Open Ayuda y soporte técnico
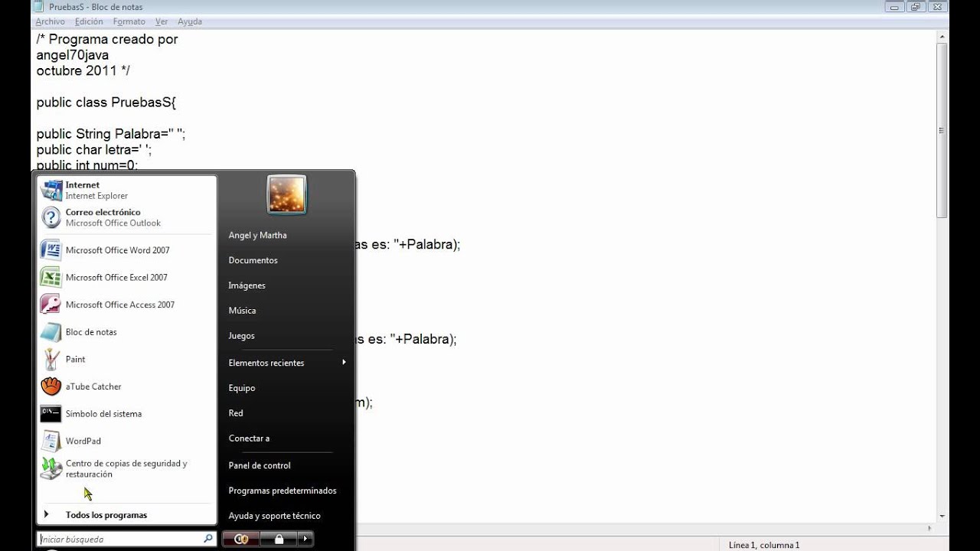The width and height of the screenshot is (980, 551). [x=274, y=516]
